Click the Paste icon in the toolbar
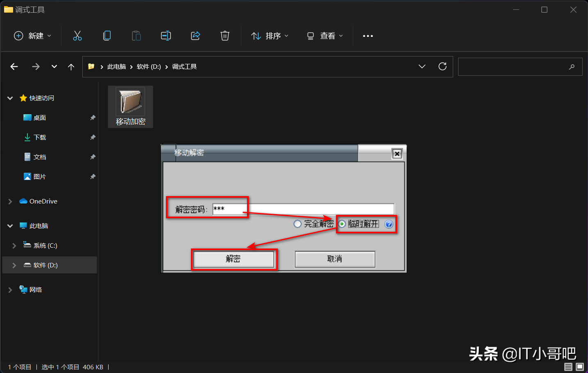This screenshot has height=373, width=588. 136,36
